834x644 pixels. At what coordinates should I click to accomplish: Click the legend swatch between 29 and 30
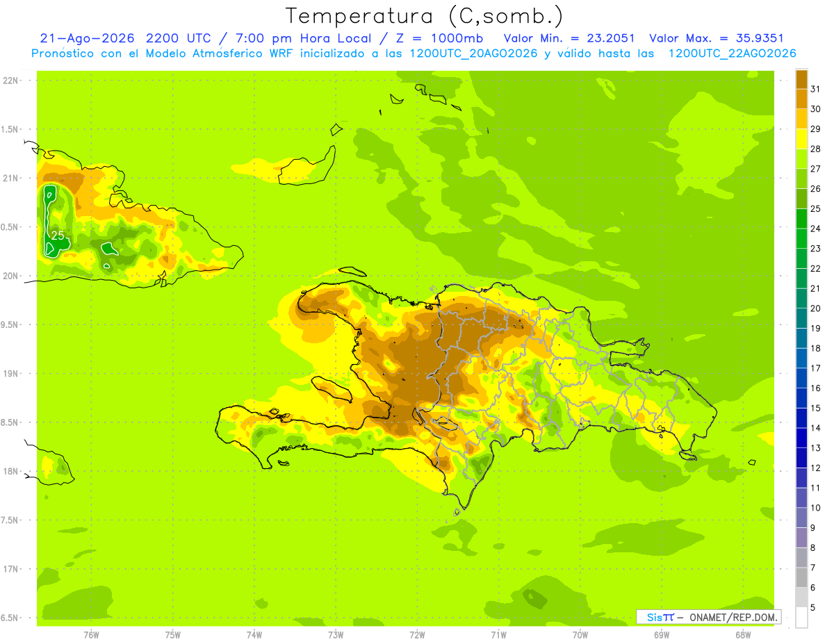[x=801, y=119]
